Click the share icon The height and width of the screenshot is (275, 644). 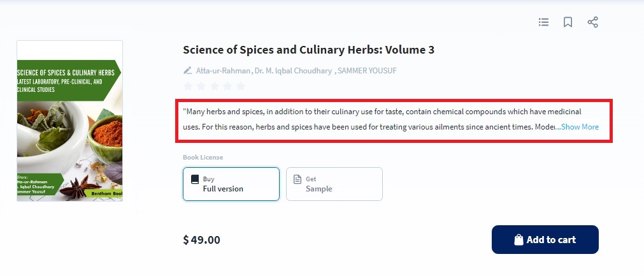click(x=592, y=22)
